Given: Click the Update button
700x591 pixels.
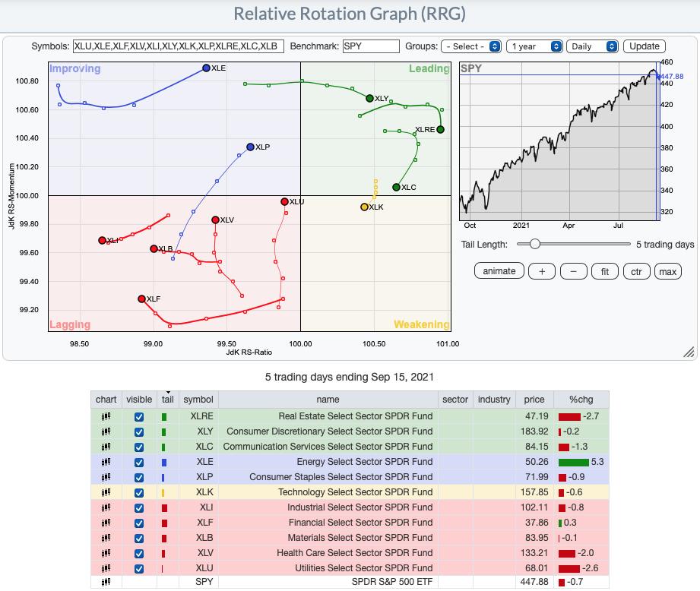Looking at the screenshot, I should tap(645, 46).
